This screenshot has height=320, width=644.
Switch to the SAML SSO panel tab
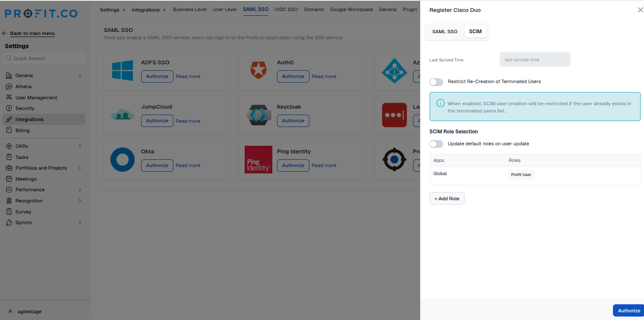tap(445, 32)
